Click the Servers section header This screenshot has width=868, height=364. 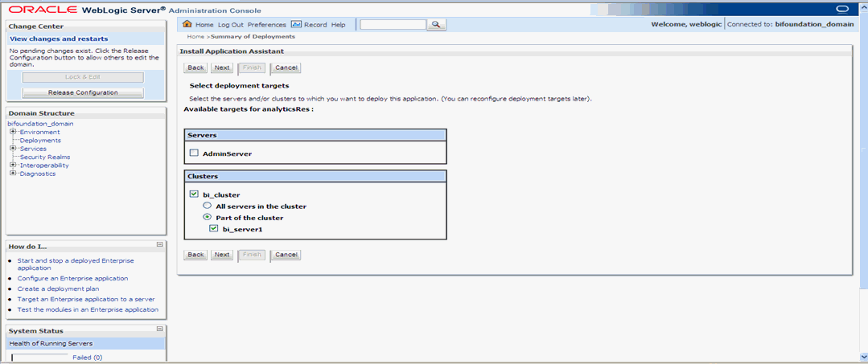(x=315, y=135)
